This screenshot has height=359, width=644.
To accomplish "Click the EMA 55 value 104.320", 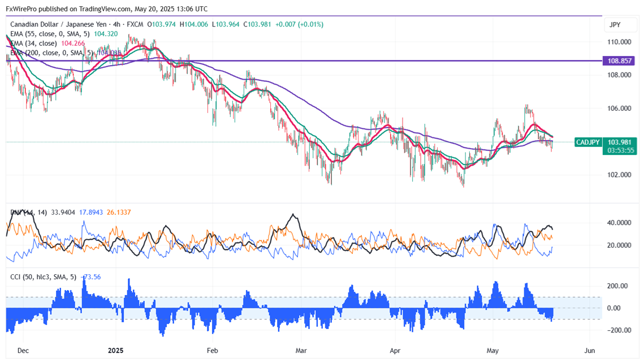I will coord(106,34).
